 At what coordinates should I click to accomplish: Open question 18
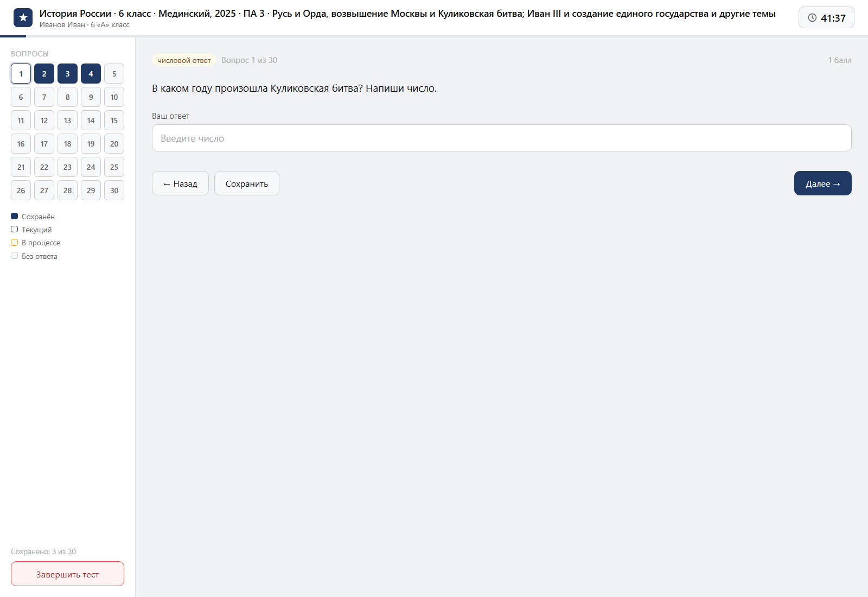click(x=67, y=144)
